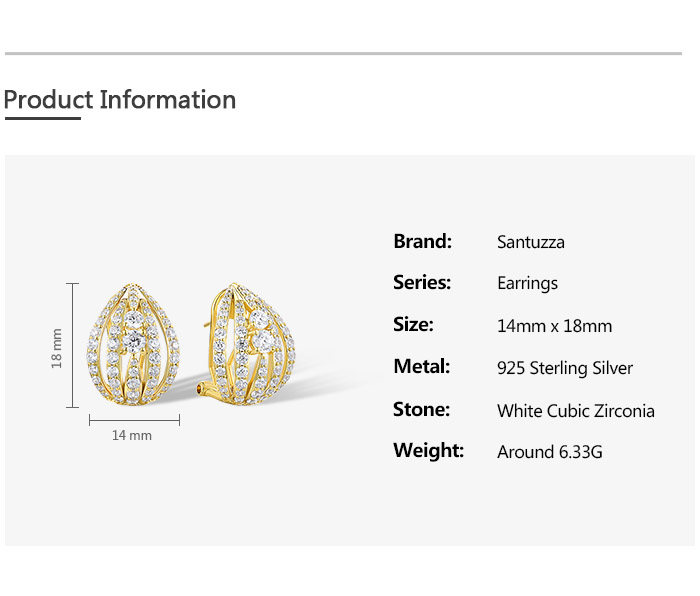Screen dimensions: 700x596
Task: Click the Size label
Action: [413, 325]
